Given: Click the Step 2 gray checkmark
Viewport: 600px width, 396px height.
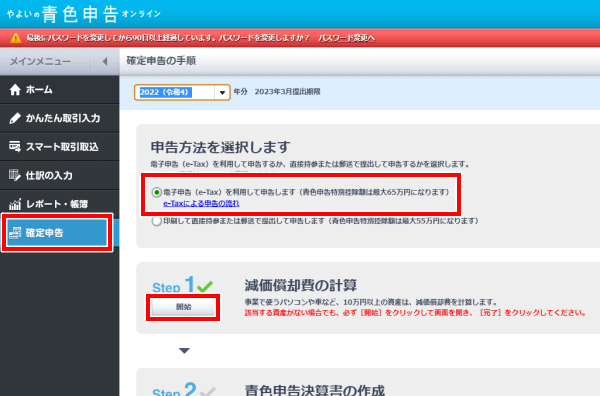Looking at the screenshot, I should (207, 391).
